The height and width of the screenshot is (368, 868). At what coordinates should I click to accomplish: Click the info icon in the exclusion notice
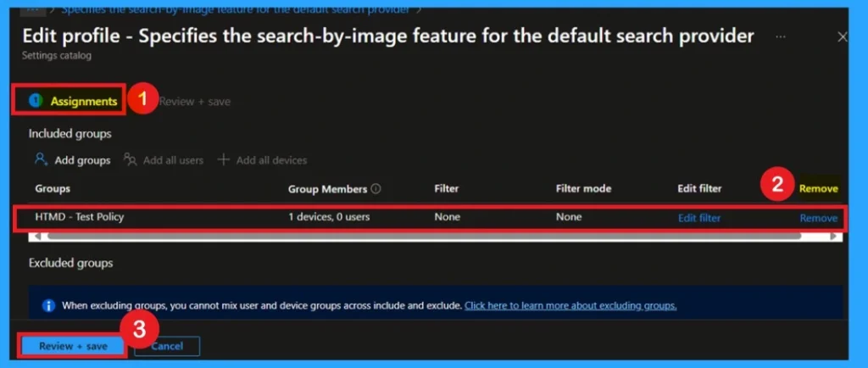coord(48,305)
